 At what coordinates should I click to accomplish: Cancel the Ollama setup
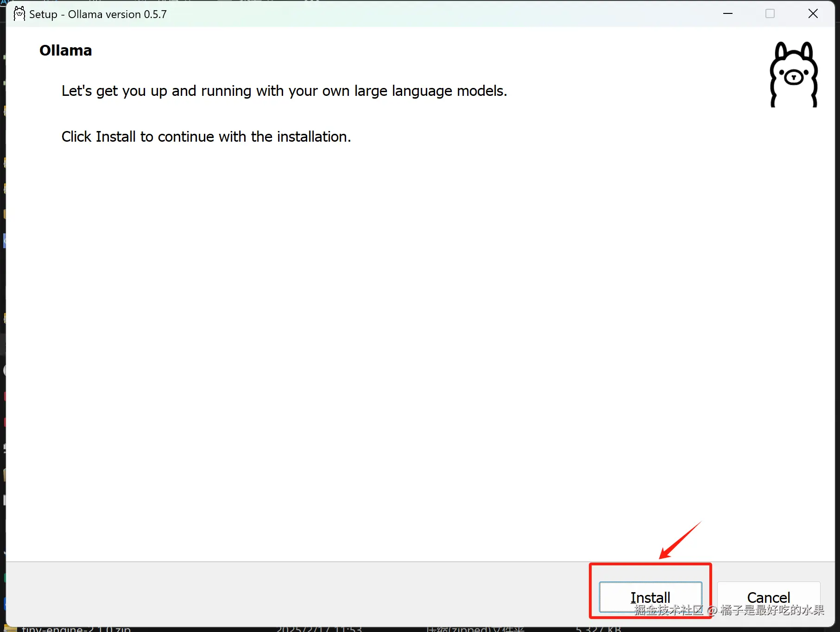(769, 597)
